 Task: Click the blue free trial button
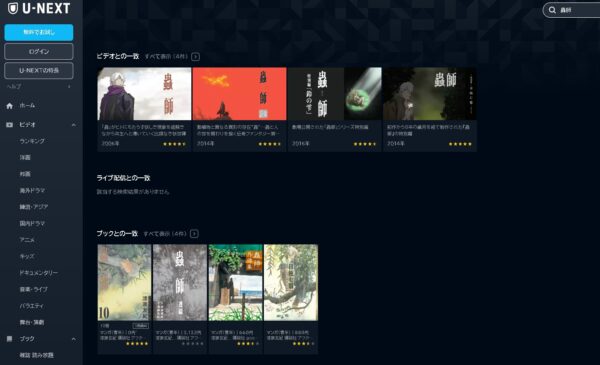pos(39,33)
